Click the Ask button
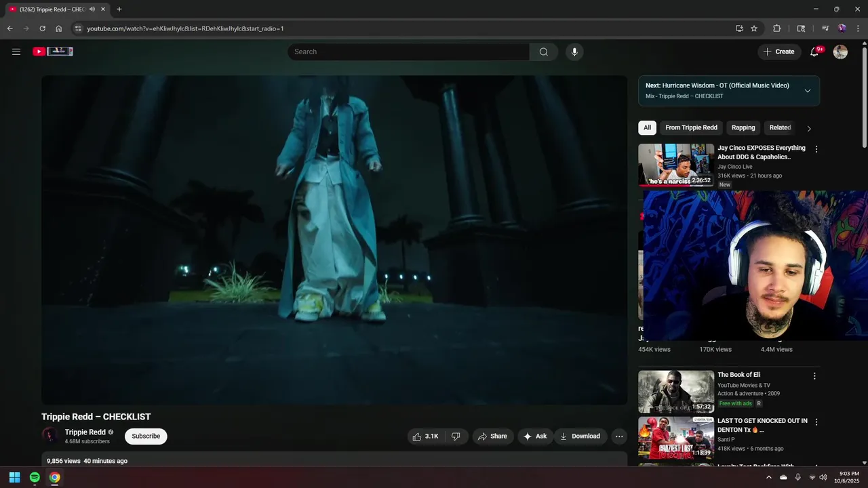 click(x=535, y=436)
